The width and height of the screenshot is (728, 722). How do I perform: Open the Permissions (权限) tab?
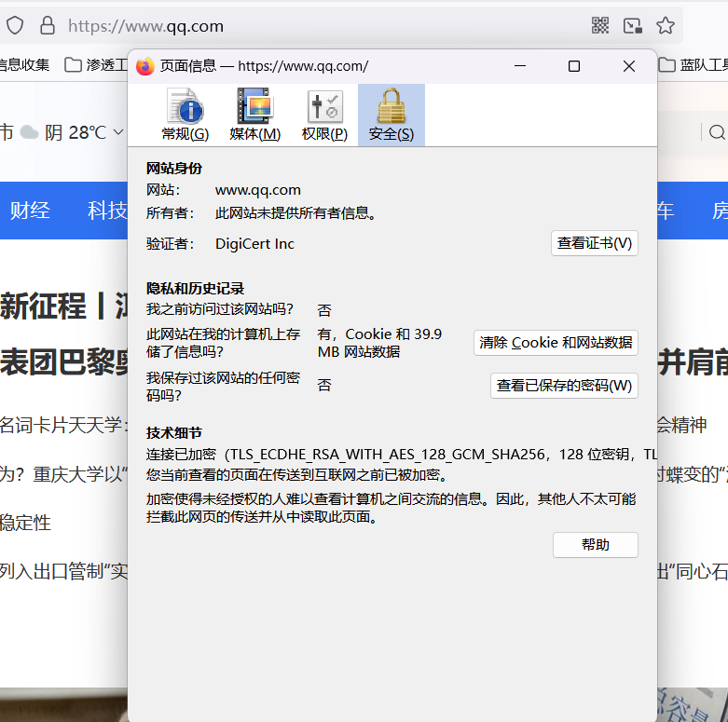[x=324, y=115]
